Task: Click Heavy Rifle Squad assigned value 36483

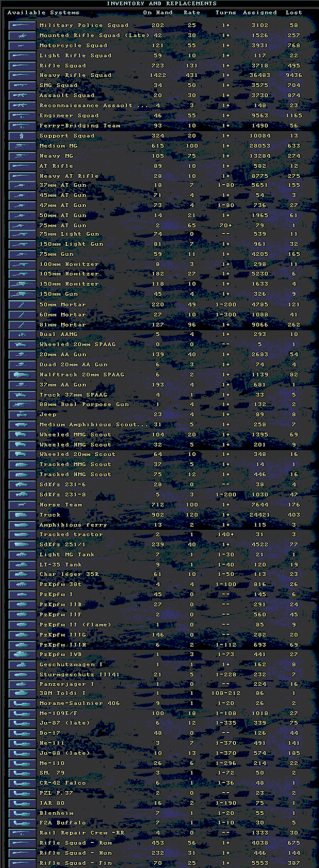Action: click(x=260, y=75)
